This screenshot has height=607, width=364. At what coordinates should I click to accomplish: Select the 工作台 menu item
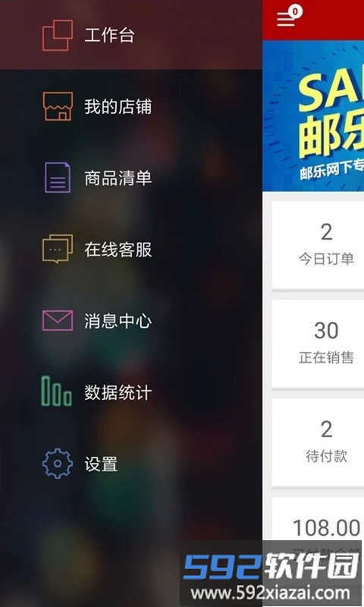pyautogui.click(x=131, y=35)
